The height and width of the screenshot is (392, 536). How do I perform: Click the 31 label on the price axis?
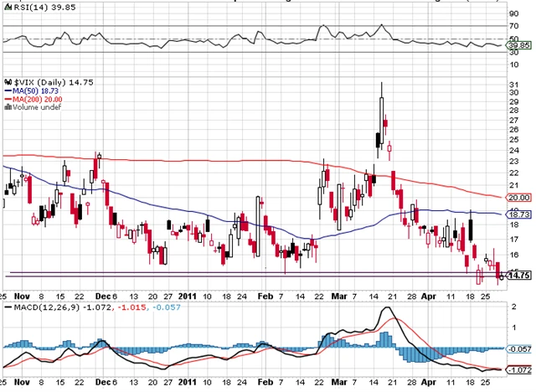pos(513,83)
